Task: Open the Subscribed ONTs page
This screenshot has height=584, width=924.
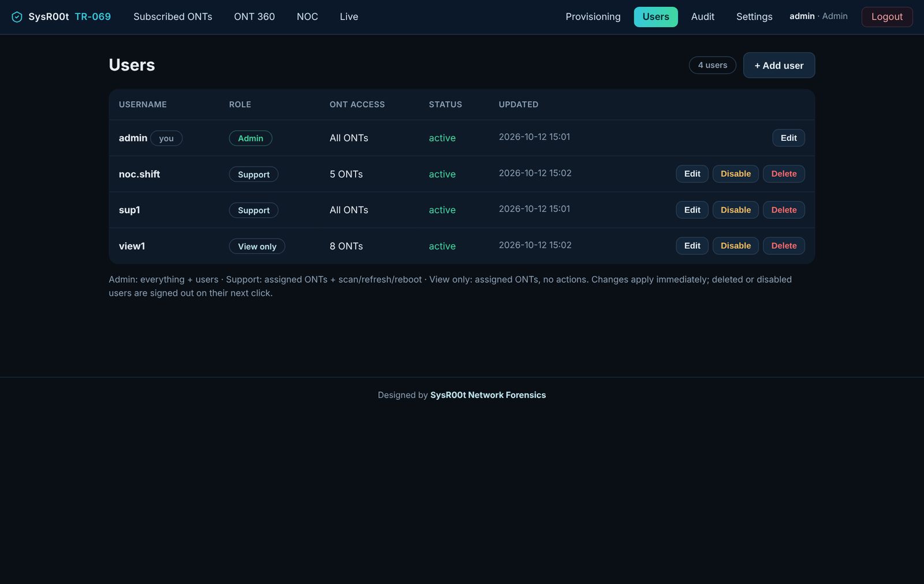Action: 173,17
